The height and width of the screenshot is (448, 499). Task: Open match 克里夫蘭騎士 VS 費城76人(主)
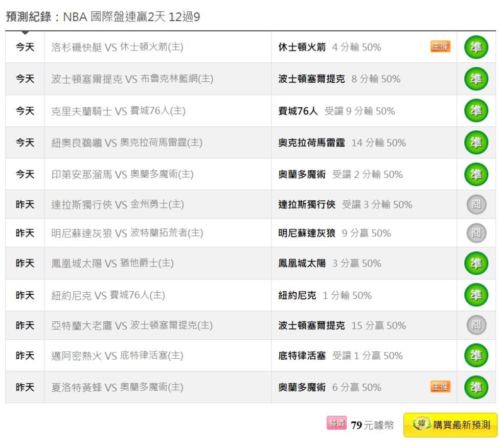coord(118,111)
